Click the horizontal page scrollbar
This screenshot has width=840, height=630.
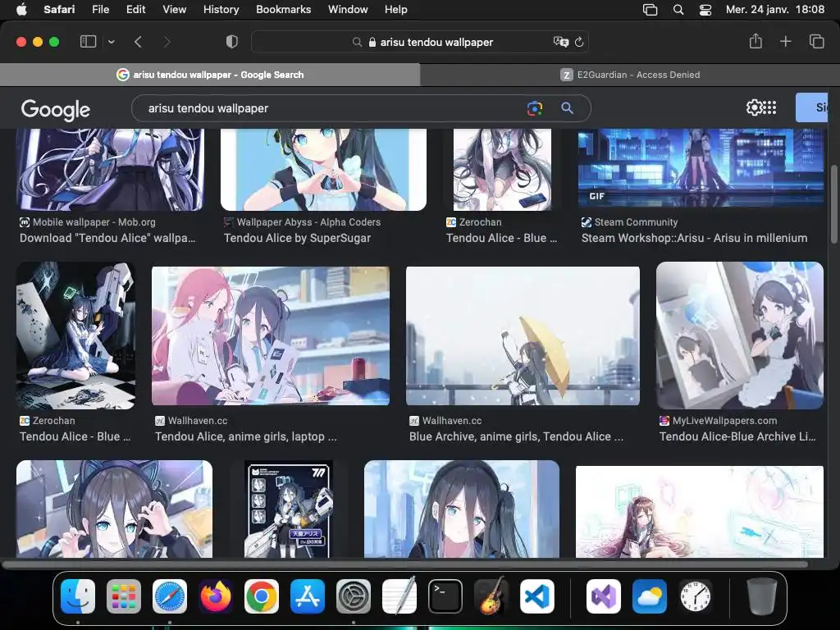405,564
